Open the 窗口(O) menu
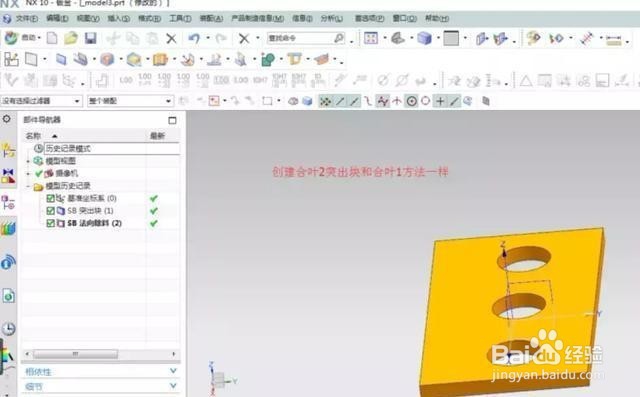The image size is (640, 397). point(404,18)
